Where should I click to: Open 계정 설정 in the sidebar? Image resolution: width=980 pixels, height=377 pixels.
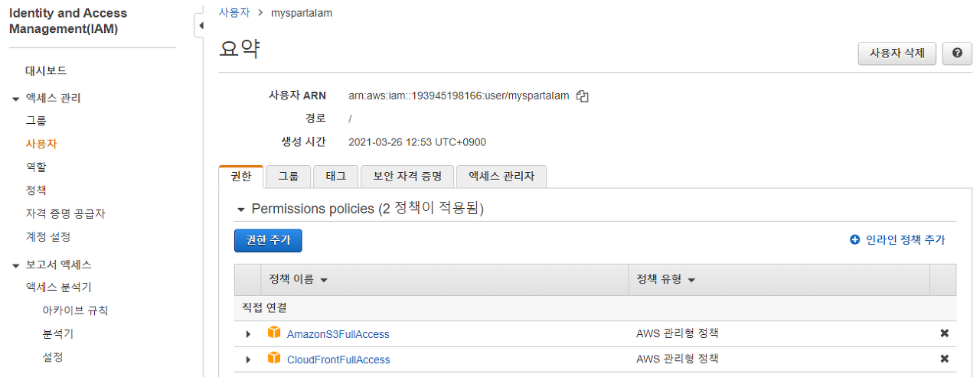48,237
